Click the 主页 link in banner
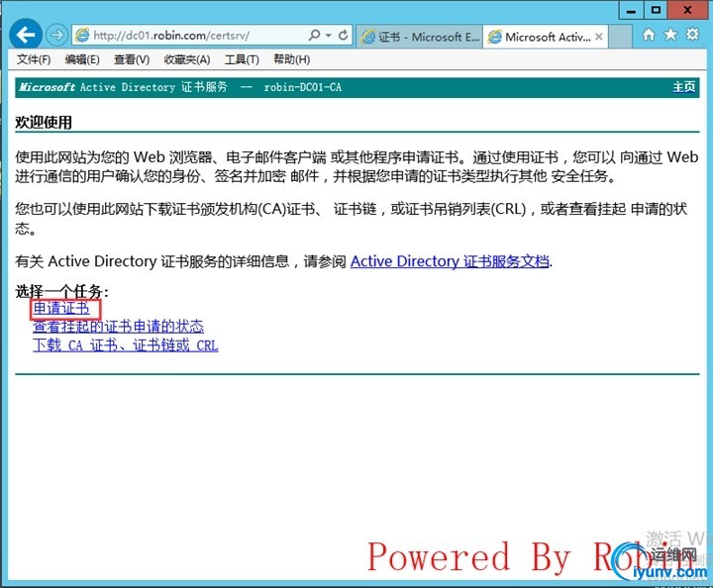This screenshot has width=713, height=588. tap(684, 87)
